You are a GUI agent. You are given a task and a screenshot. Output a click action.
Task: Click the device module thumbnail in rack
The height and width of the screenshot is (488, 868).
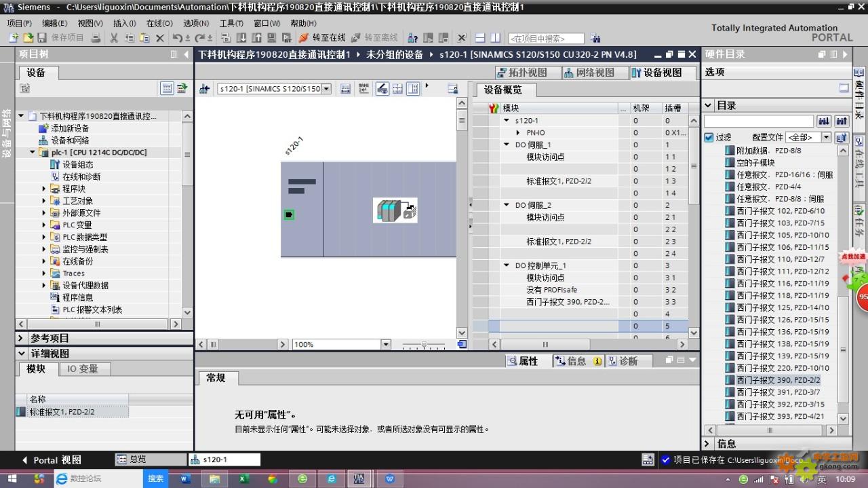[395, 210]
